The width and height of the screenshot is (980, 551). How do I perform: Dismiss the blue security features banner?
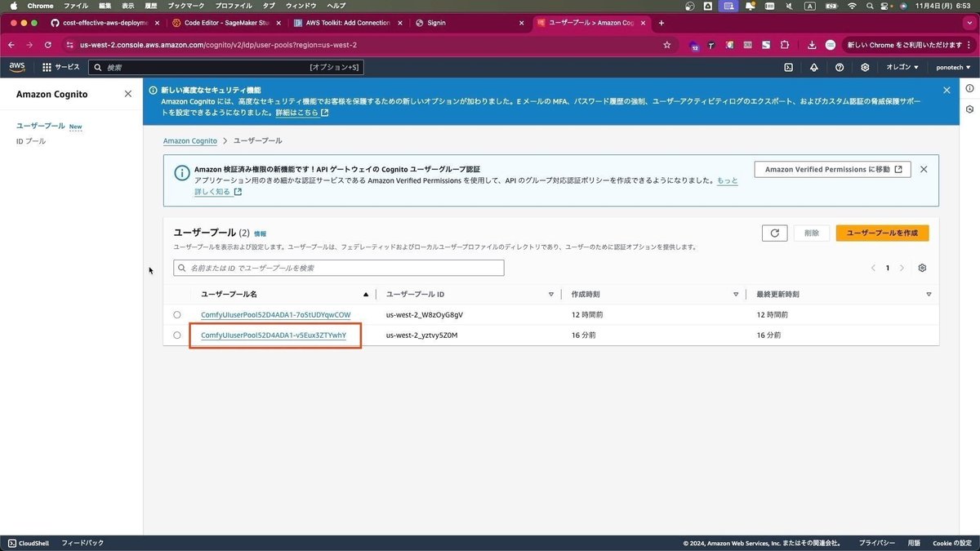(947, 90)
